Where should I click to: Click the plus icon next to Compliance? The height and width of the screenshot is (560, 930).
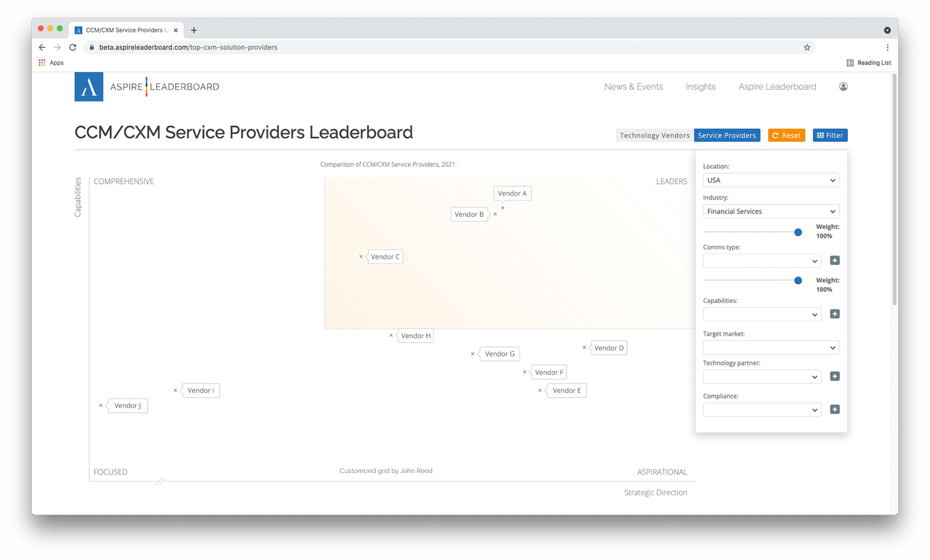point(834,409)
